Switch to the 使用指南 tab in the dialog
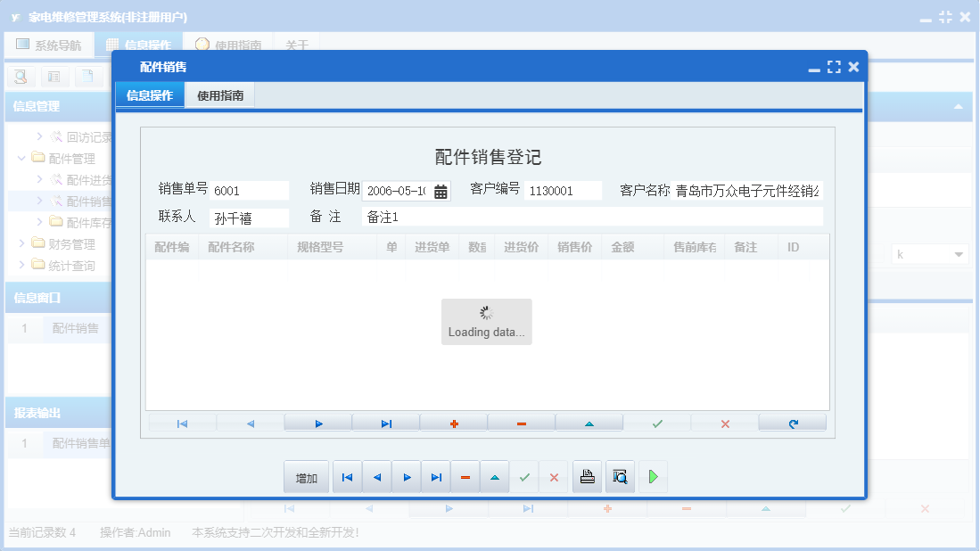The height and width of the screenshot is (551, 980). [x=218, y=94]
